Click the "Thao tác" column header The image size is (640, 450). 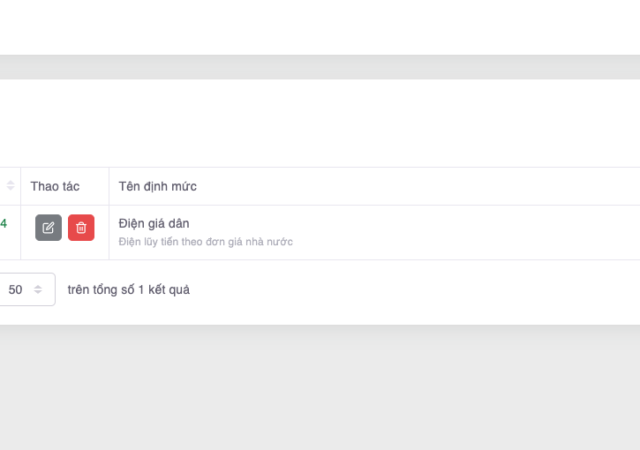[55, 186]
